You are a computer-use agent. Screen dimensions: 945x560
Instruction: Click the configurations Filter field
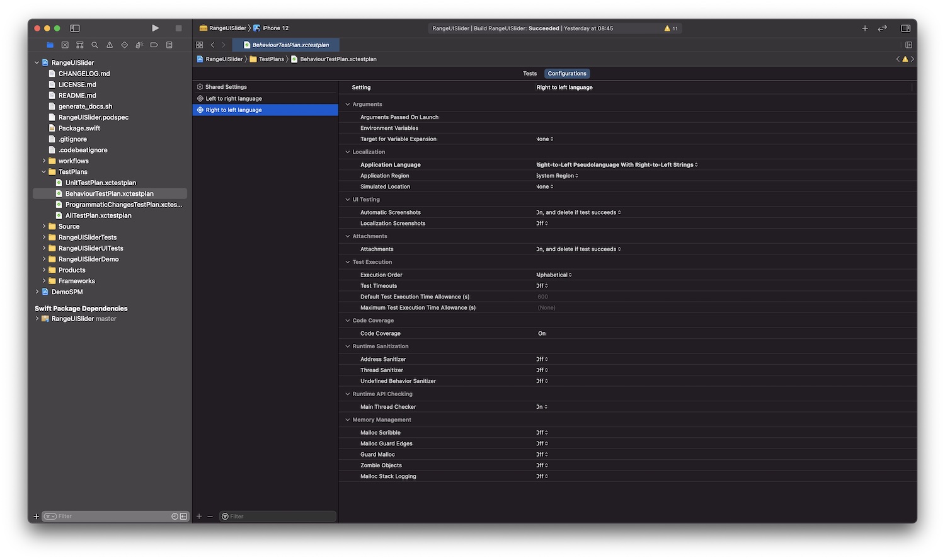(277, 517)
